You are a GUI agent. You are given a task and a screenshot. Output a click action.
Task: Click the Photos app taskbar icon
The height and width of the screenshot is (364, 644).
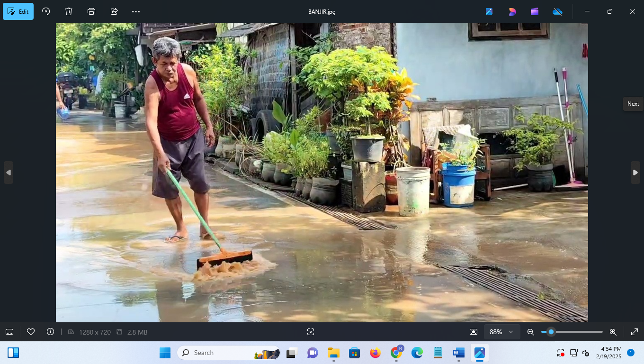480,353
